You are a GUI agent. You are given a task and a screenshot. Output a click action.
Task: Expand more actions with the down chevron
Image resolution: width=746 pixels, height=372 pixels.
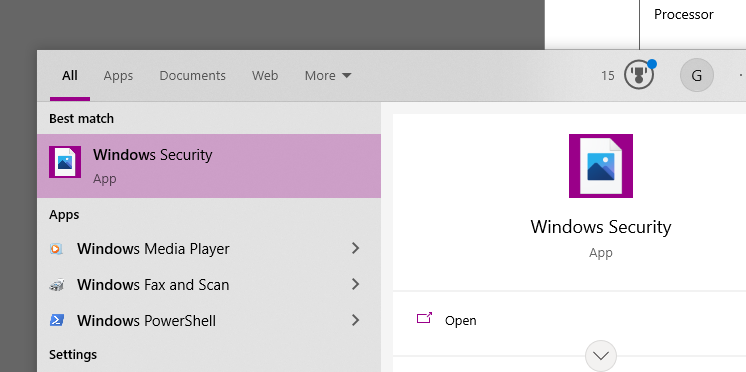(601, 355)
